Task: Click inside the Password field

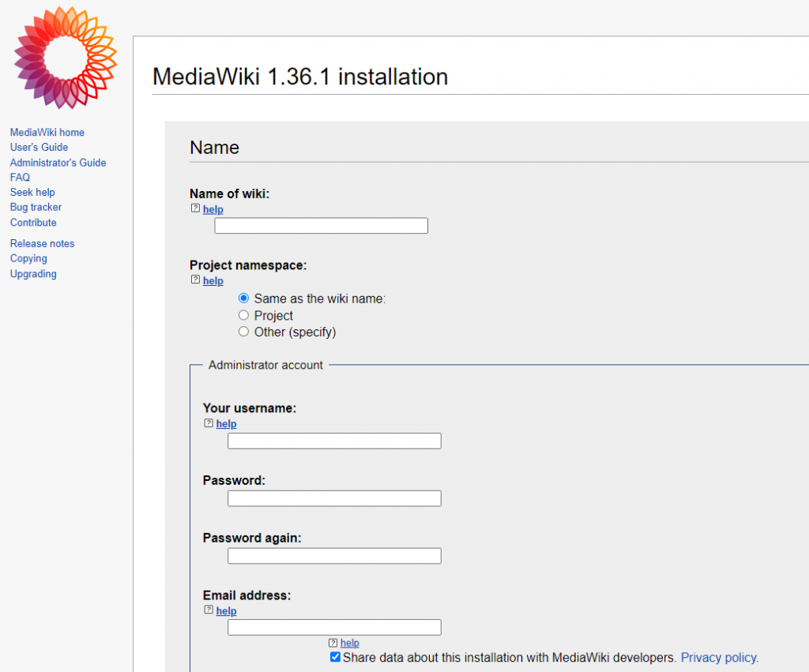Action: (x=333, y=497)
